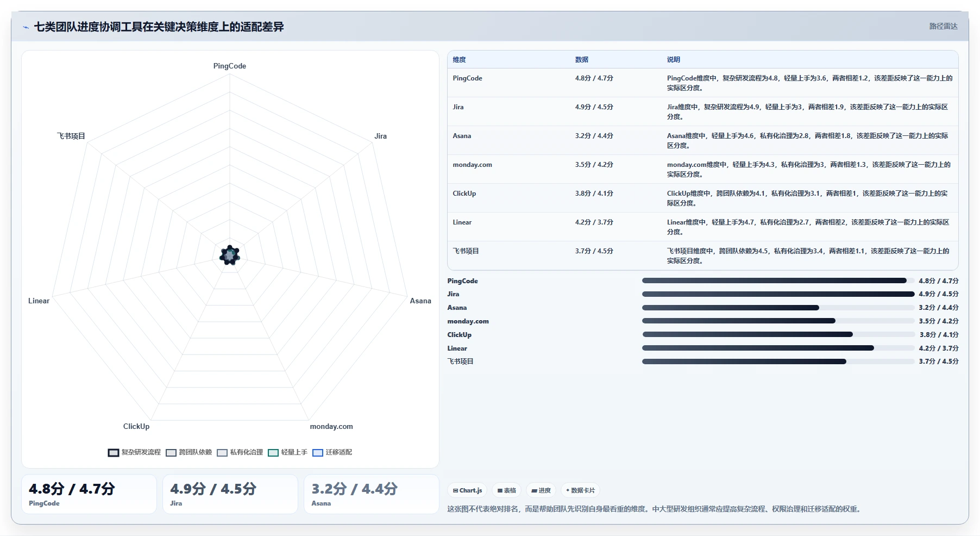This screenshot has height=536, width=980.
Task: Click the table value 4.9分 / 4.5分
Action: pos(594,107)
